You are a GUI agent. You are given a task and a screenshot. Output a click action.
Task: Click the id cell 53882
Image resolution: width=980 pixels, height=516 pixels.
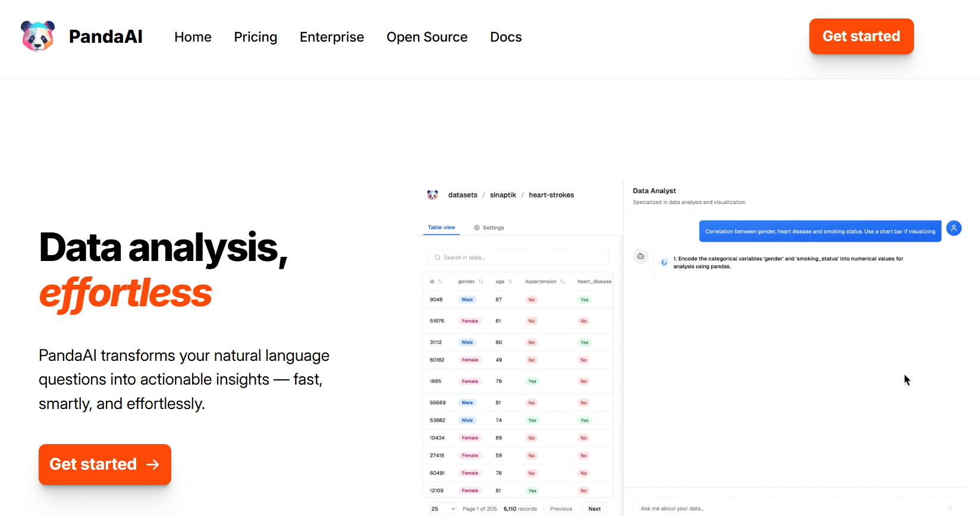coord(438,420)
